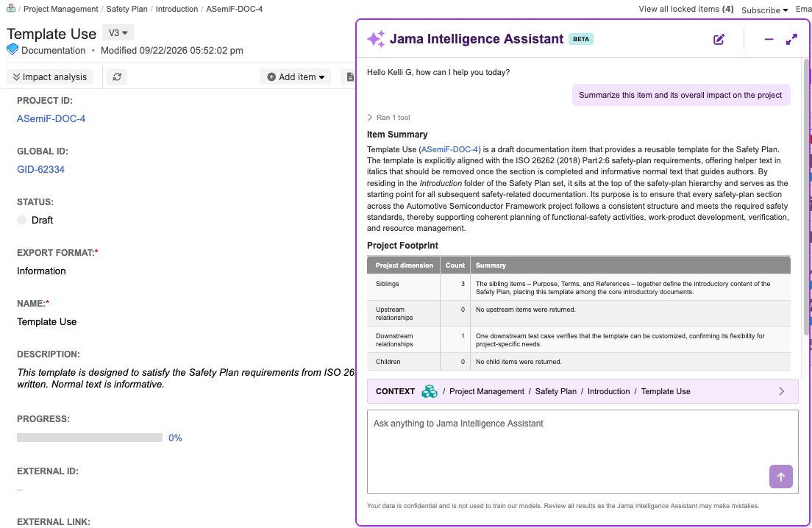
Task: Click the Downstream relationships table cell
Action: (403, 340)
